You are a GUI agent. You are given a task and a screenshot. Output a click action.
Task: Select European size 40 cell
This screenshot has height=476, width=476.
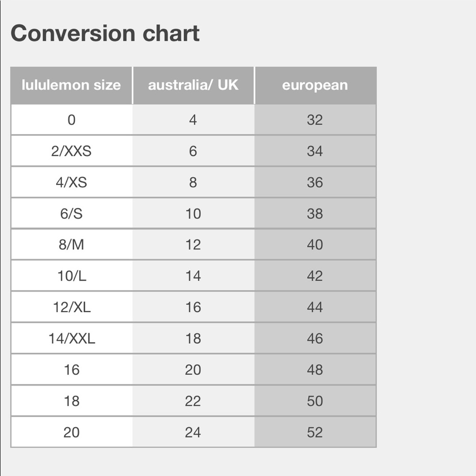point(315,245)
